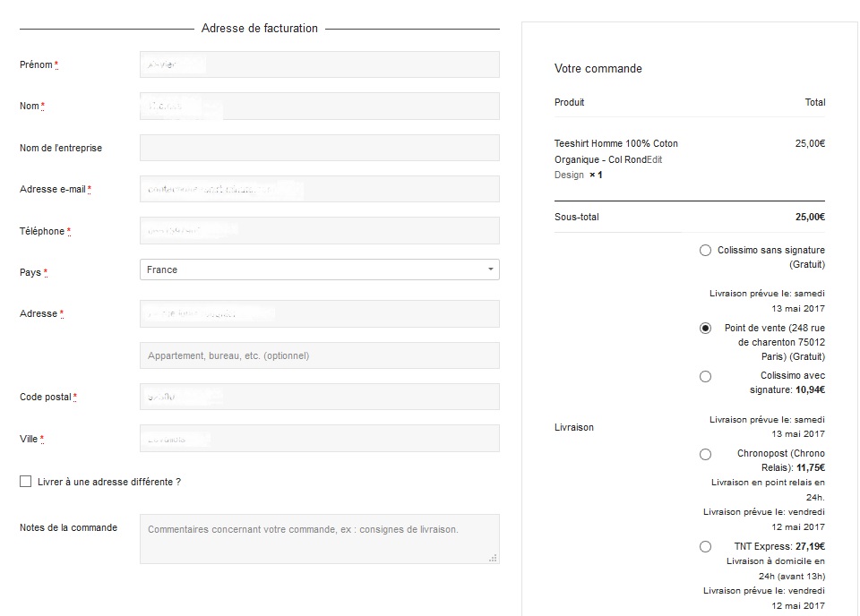Viewport: 860px width, 616px height.
Task: Focus the Appartement, bureau optional field
Action: pos(319,355)
